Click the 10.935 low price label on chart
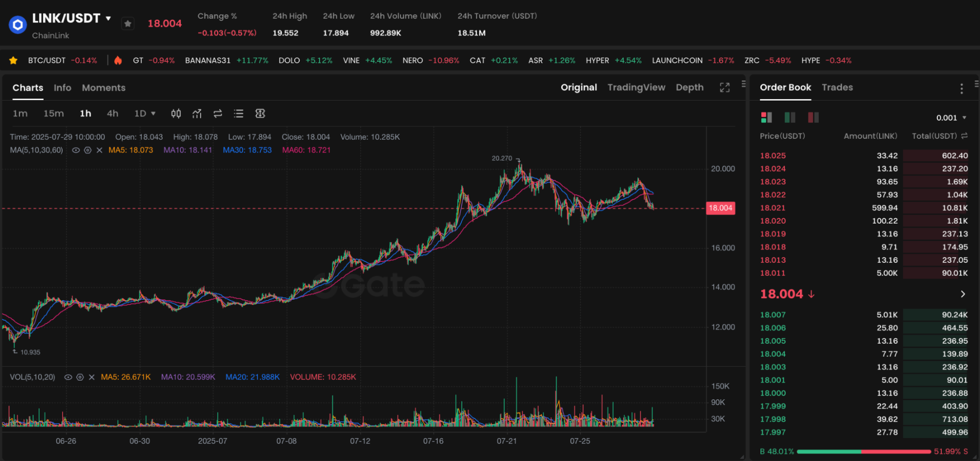Image resolution: width=980 pixels, height=461 pixels. click(30, 352)
